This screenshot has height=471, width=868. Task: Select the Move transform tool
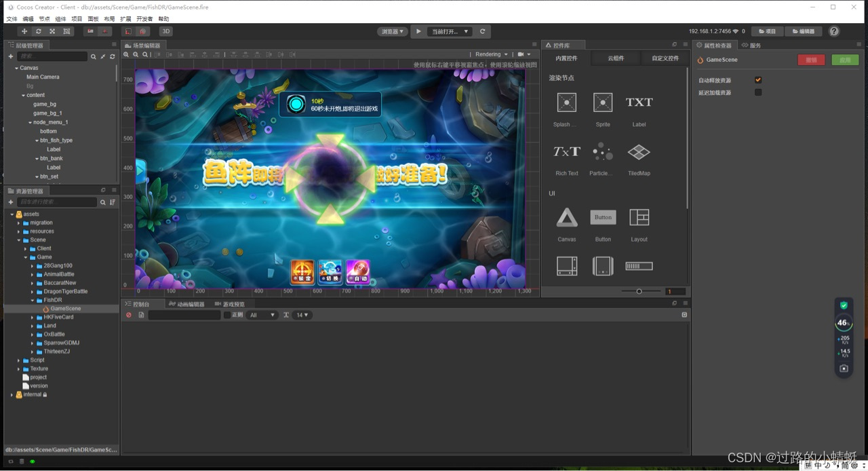[24, 31]
